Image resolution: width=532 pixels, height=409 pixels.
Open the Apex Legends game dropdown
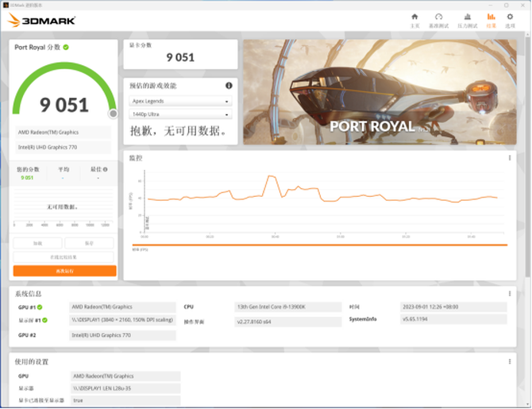click(x=180, y=101)
